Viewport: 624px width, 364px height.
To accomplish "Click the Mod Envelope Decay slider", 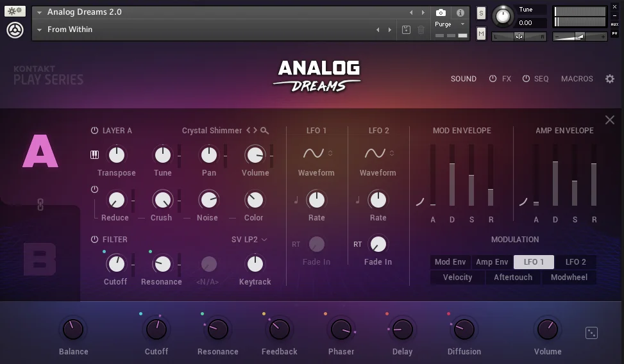I will (452, 175).
